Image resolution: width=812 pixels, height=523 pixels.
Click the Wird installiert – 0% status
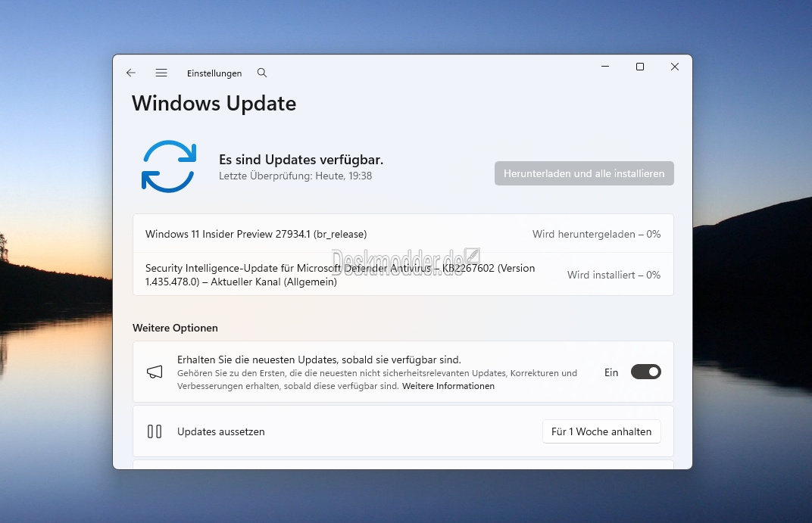(x=614, y=275)
